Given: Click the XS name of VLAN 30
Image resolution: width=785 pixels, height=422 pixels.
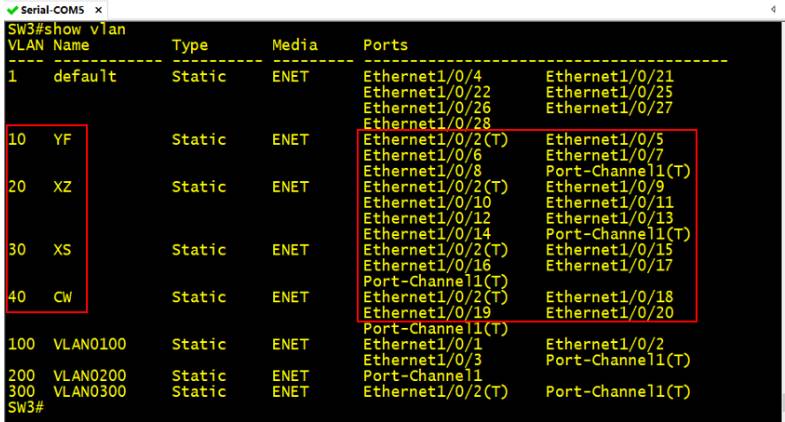Looking at the screenshot, I should tap(63, 249).
